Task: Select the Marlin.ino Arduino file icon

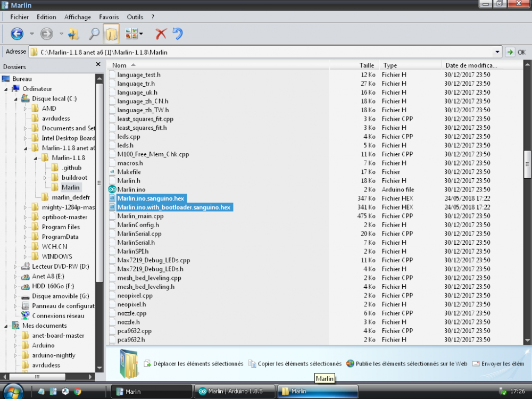Action: 112,189
